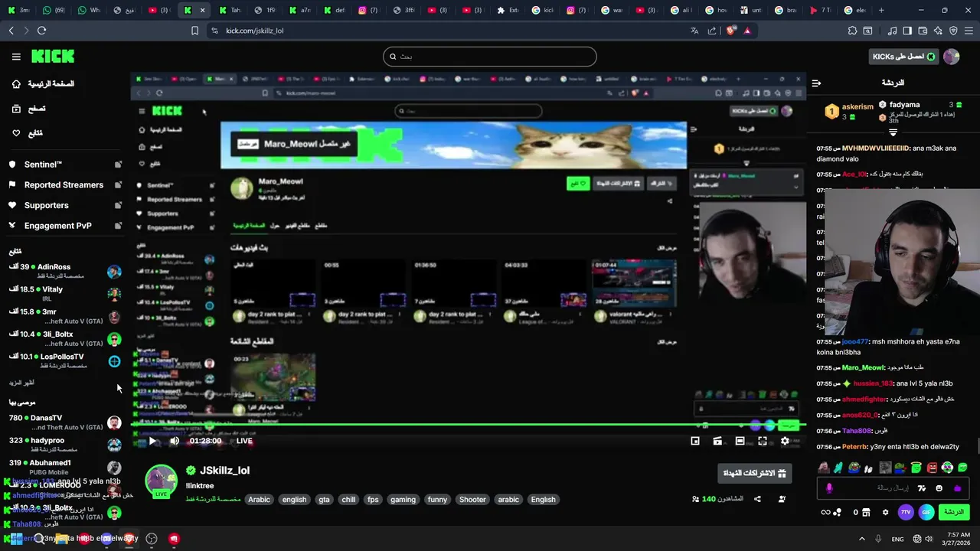Toggle fullscreen in video player

pyautogui.click(x=763, y=441)
